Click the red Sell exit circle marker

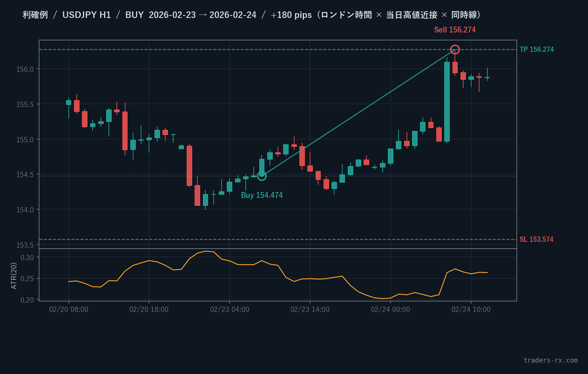tap(455, 50)
